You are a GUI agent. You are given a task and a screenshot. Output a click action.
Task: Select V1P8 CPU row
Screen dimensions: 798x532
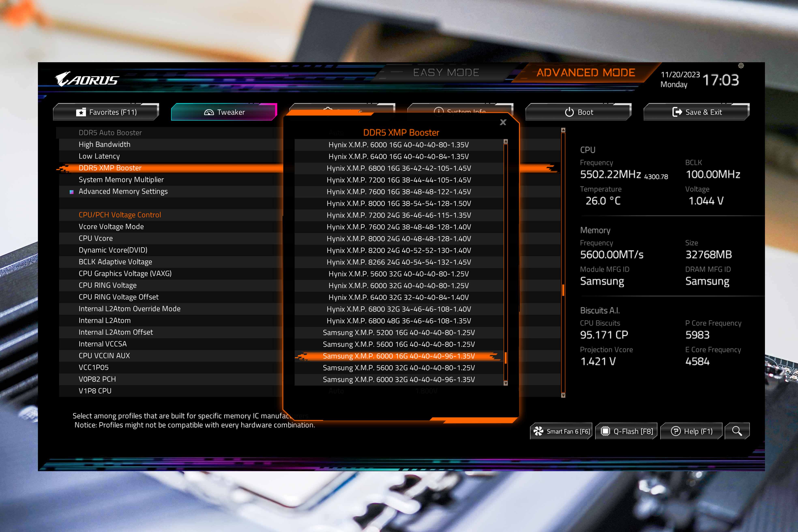(x=171, y=391)
